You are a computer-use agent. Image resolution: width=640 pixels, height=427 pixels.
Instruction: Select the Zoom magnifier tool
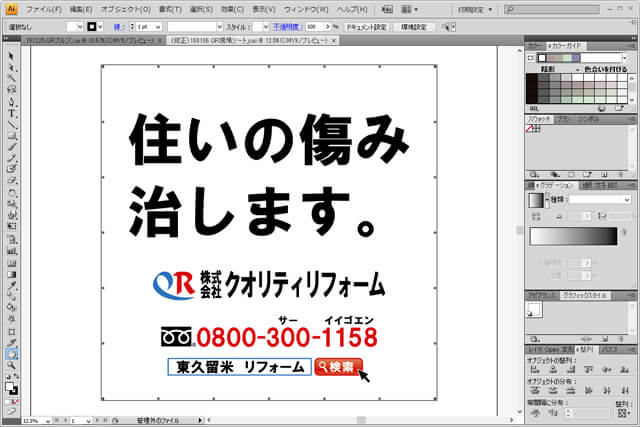click(11, 365)
